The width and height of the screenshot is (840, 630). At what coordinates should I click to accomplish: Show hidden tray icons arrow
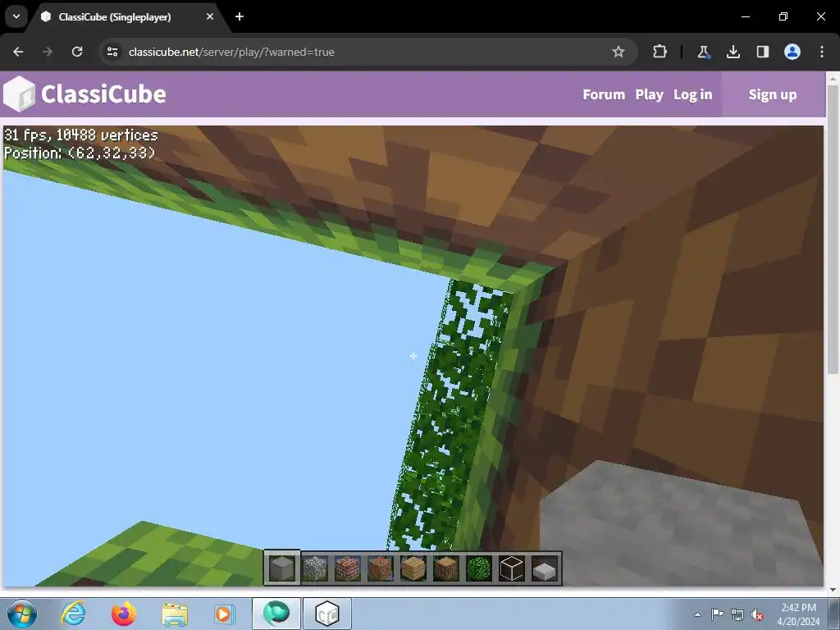click(697, 614)
